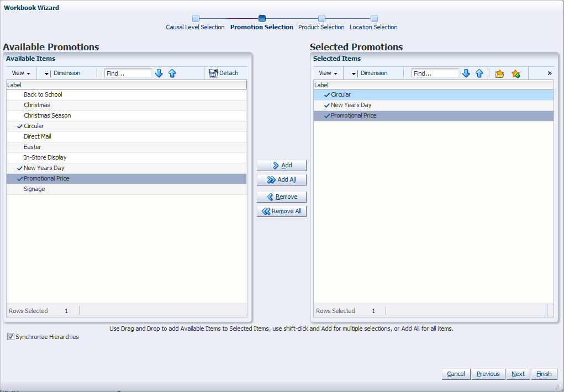Select In-Store Display promotion

pos(126,157)
